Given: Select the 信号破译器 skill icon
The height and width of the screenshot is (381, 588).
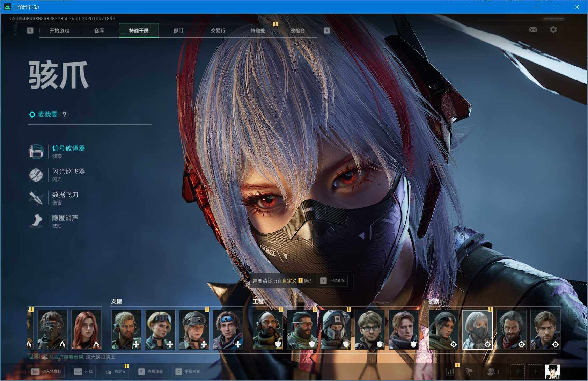Looking at the screenshot, I should [x=36, y=151].
